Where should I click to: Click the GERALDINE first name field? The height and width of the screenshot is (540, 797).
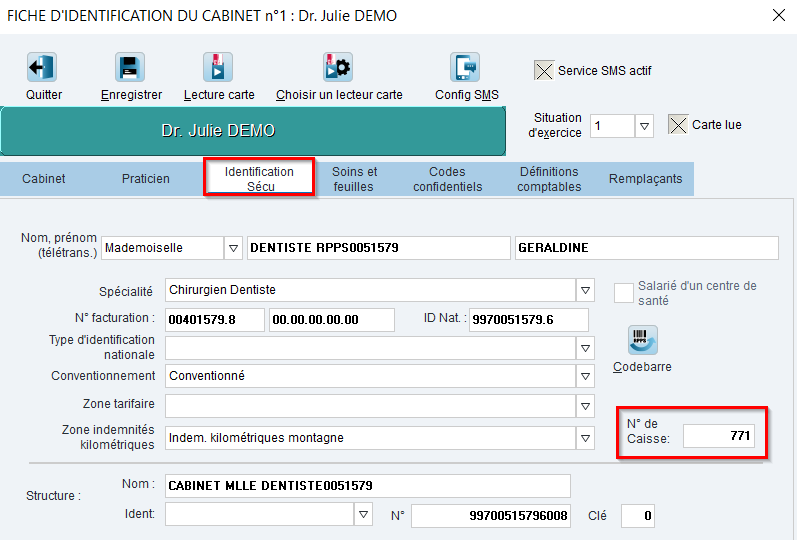[x=647, y=248]
